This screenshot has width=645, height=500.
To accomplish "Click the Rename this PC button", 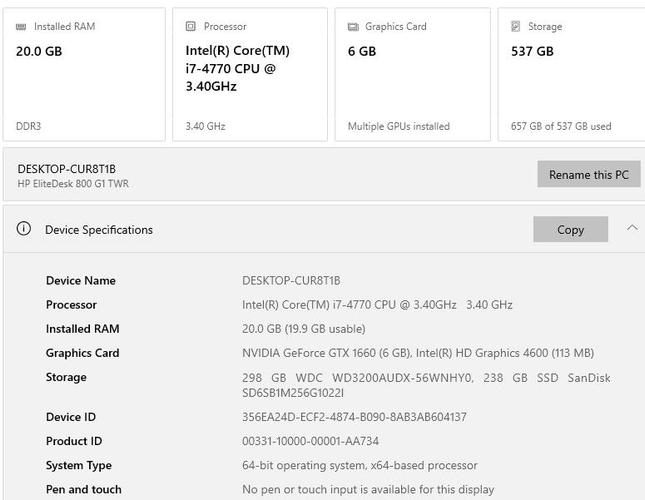I will pyautogui.click(x=589, y=174).
